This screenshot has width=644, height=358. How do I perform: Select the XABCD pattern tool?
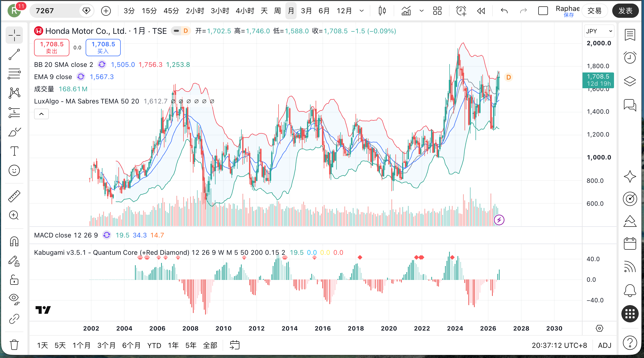[14, 93]
